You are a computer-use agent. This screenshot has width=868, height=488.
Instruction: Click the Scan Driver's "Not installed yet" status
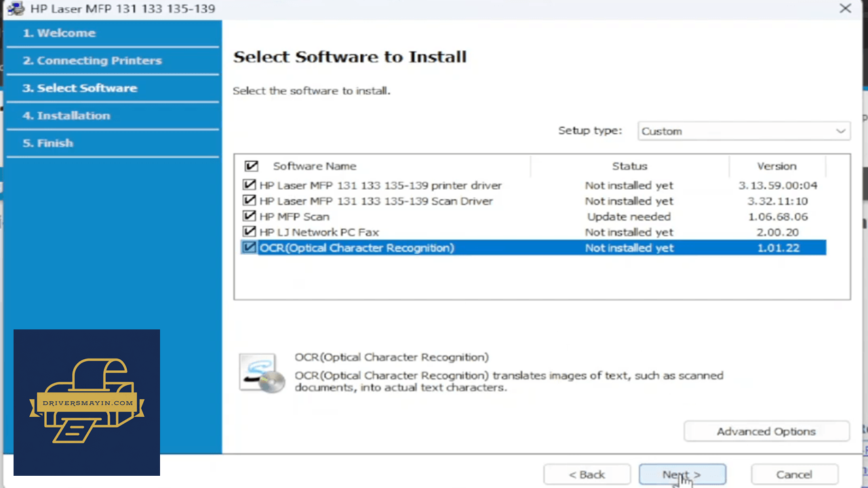629,201
